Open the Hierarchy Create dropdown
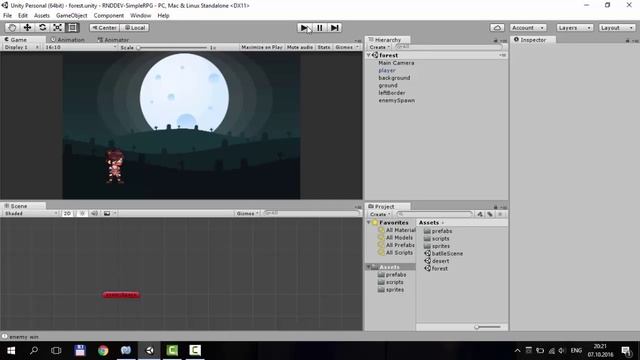640x360 pixels. [380, 47]
